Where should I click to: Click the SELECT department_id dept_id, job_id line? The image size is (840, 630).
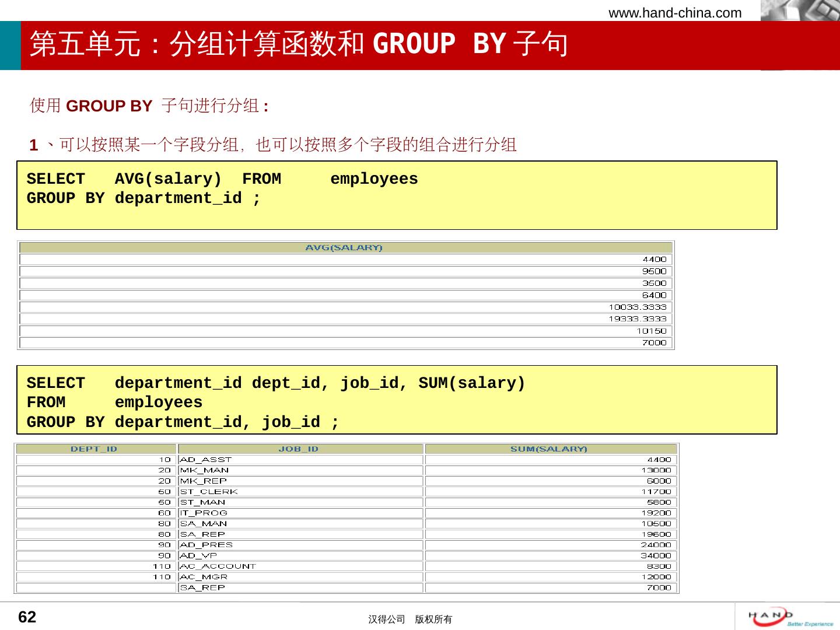276,384
